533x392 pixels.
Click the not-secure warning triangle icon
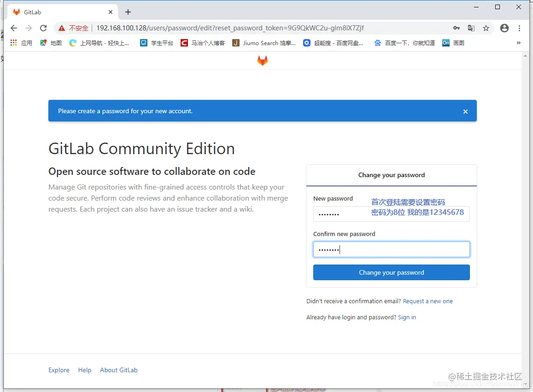[x=62, y=28]
